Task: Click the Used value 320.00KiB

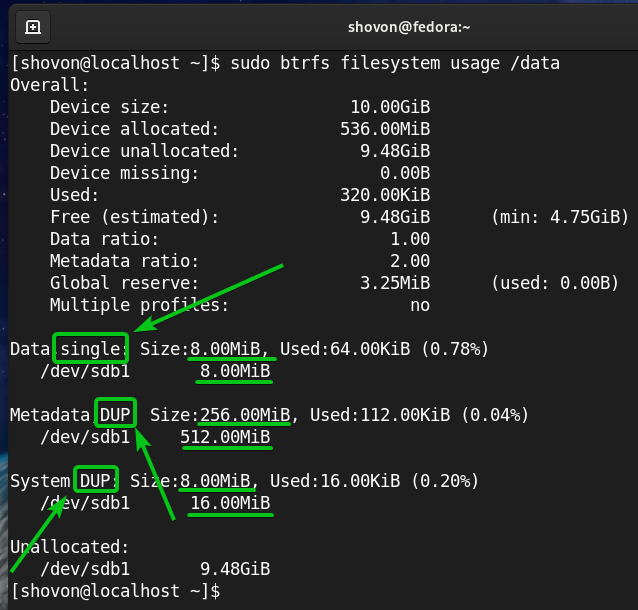Action: point(385,195)
